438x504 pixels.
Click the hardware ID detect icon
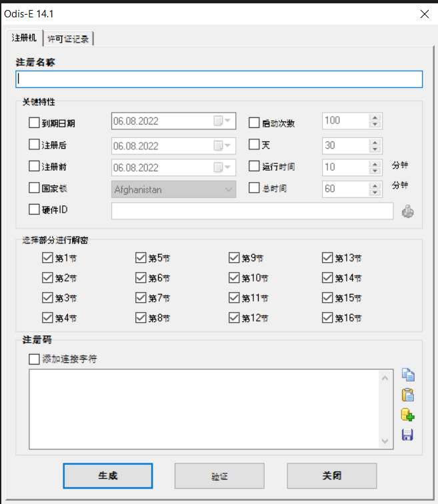(407, 211)
